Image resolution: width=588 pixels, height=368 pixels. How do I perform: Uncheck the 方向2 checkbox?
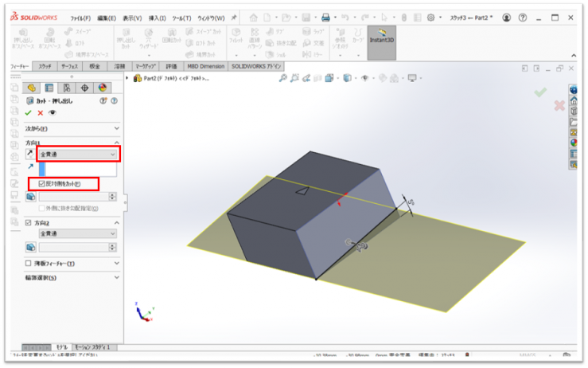tap(29, 222)
